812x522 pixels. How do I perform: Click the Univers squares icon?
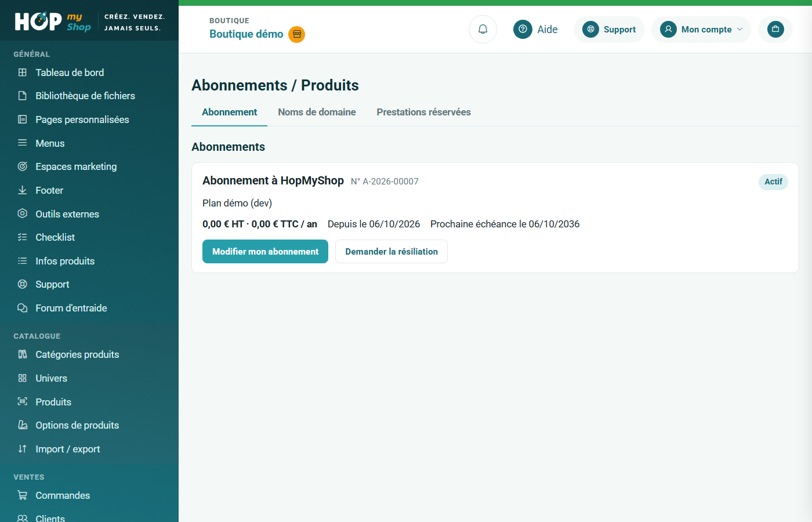click(x=23, y=378)
